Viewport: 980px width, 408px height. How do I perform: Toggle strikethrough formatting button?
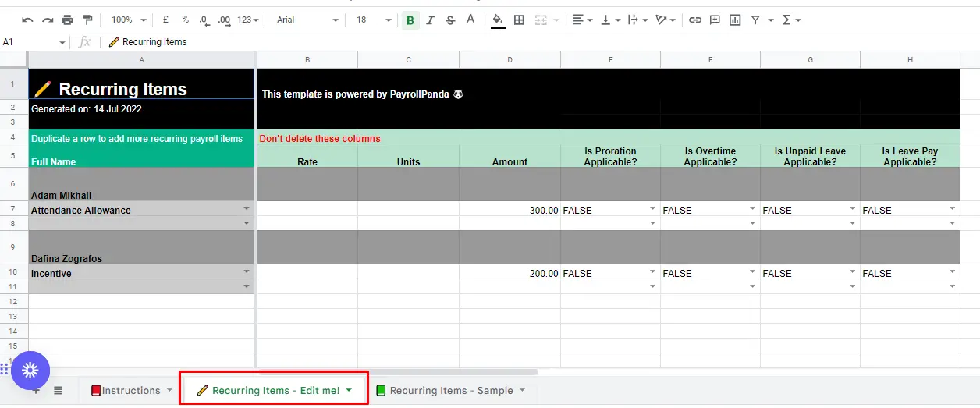pyautogui.click(x=450, y=20)
